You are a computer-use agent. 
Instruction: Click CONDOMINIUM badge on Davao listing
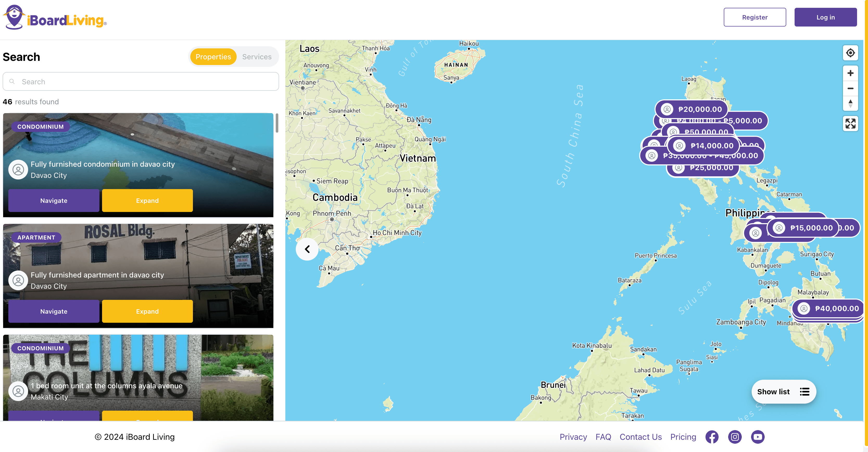[40, 127]
